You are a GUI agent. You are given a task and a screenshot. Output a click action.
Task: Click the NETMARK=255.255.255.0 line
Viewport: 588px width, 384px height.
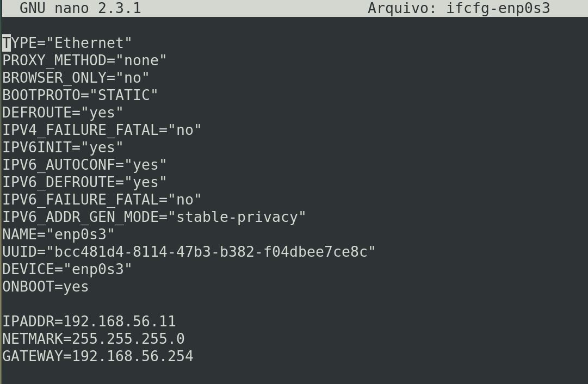[x=94, y=339]
